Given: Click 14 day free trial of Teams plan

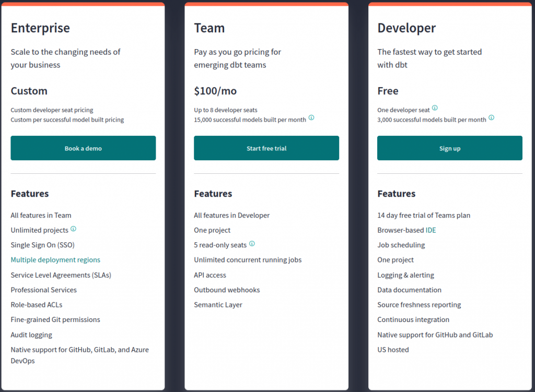Looking at the screenshot, I should (x=424, y=216).
